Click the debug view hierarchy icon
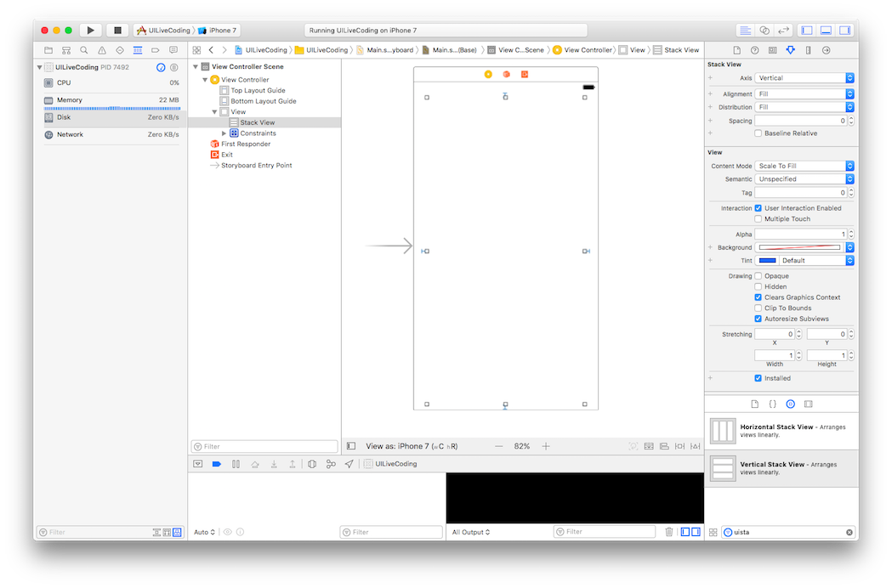The height and width of the screenshot is (588, 892). pyautogui.click(x=312, y=464)
